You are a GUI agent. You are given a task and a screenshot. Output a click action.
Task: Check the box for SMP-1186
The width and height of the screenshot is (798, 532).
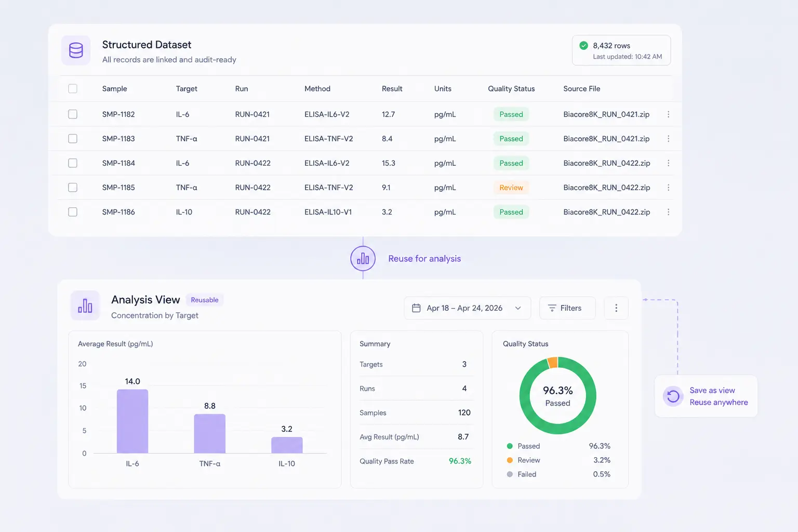[73, 212]
